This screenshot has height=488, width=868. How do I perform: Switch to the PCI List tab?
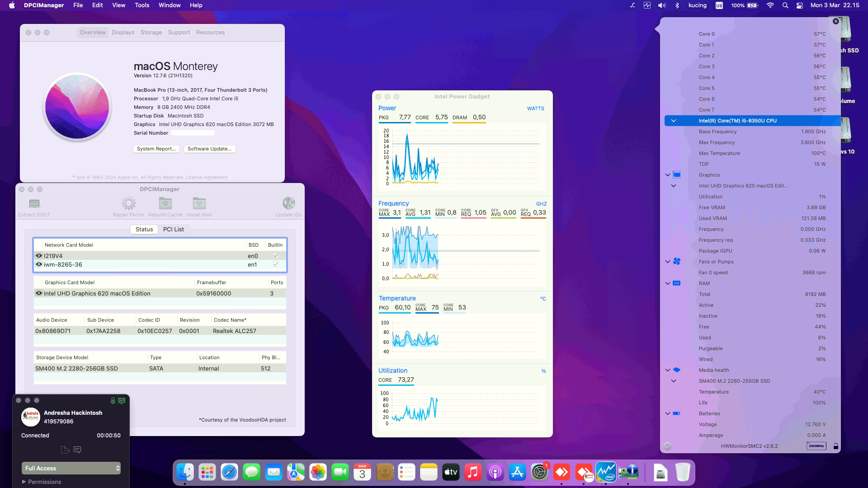coord(174,229)
